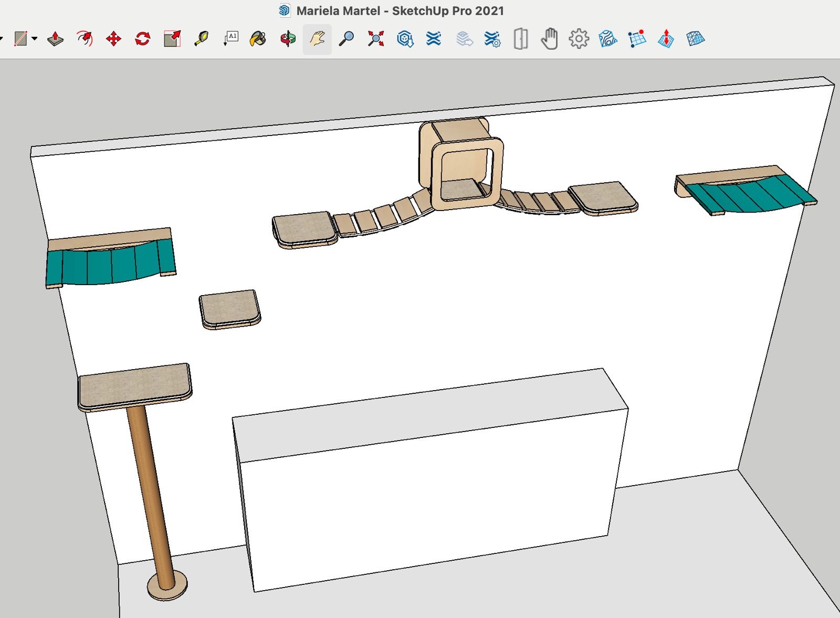This screenshot has height=618, width=840.
Task: Select the Shapes rectangle drawing tool
Action: coord(20,39)
